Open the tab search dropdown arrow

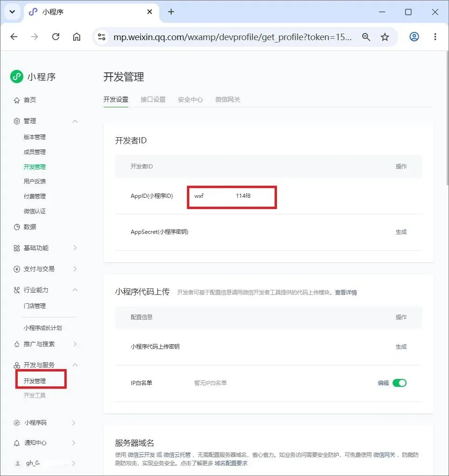(x=12, y=12)
